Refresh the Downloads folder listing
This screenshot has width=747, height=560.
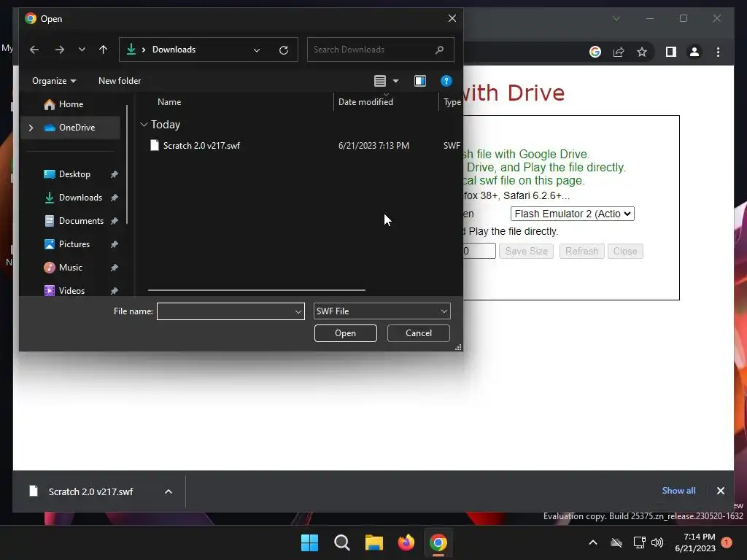point(284,50)
